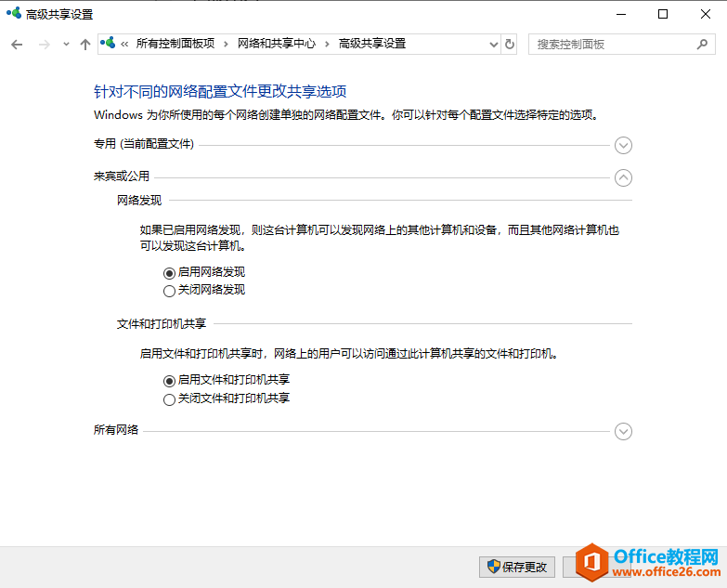727x588 pixels.
Task: Click the double chevron in breadcrumb
Action: click(x=124, y=44)
